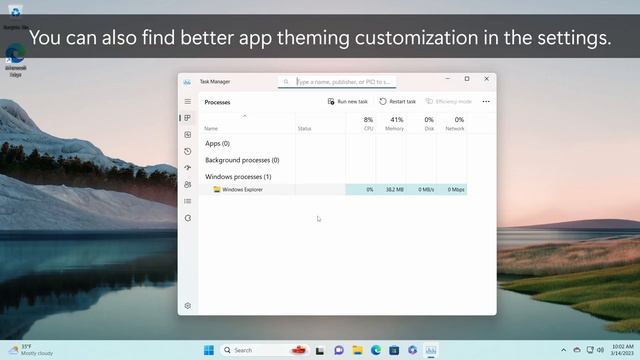640x360 pixels.
Task: Open the Services page from the sidebar
Action: click(x=188, y=218)
